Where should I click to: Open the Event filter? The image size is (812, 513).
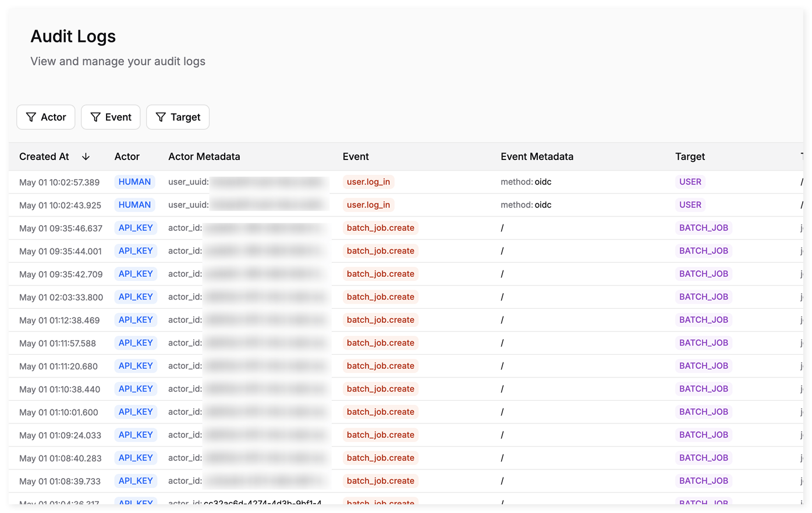[x=111, y=117]
